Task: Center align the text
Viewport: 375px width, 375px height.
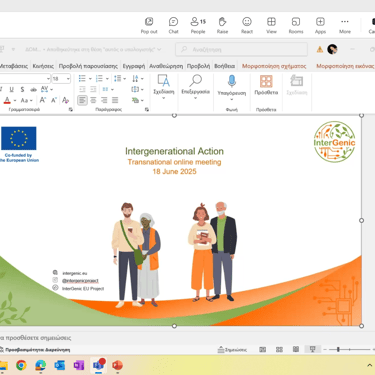Action: (93, 100)
